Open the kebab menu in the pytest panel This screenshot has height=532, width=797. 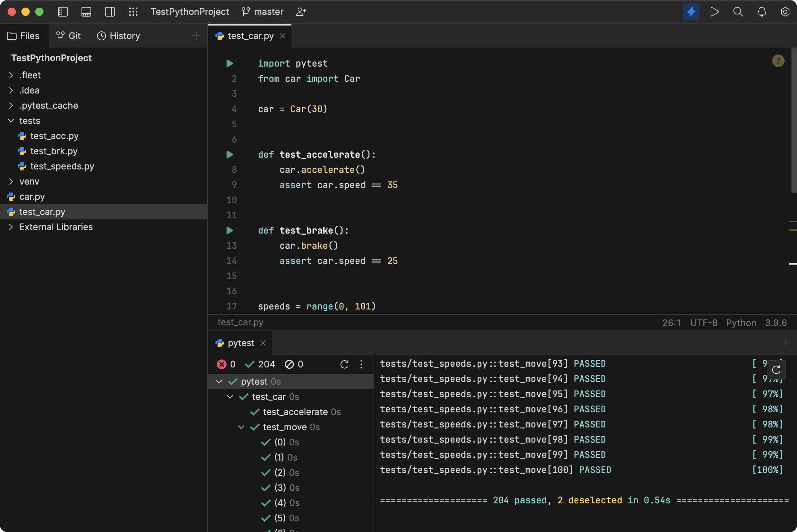tap(361, 364)
